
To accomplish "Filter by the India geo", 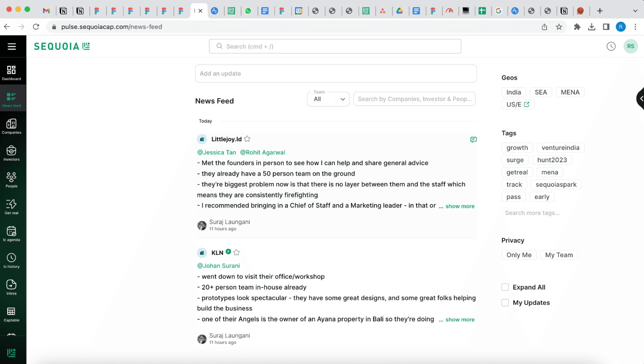I will pyautogui.click(x=514, y=92).
